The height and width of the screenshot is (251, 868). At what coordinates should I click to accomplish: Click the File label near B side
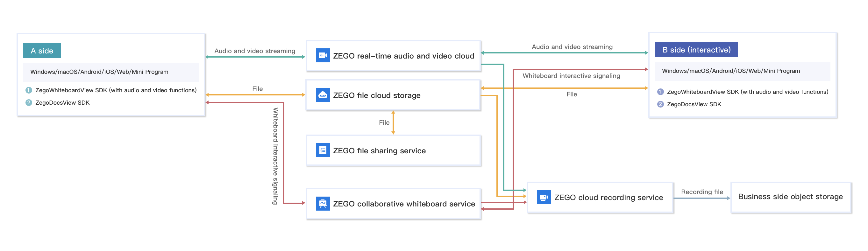pyautogui.click(x=572, y=94)
